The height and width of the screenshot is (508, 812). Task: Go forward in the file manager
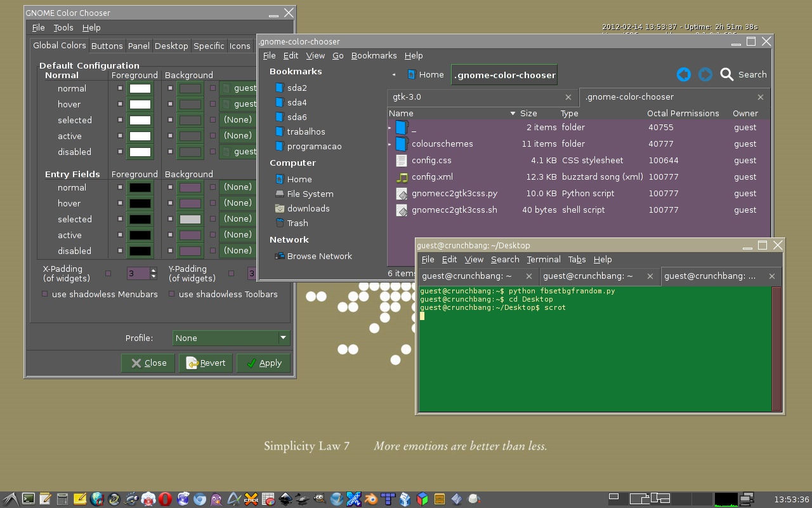[x=705, y=74]
